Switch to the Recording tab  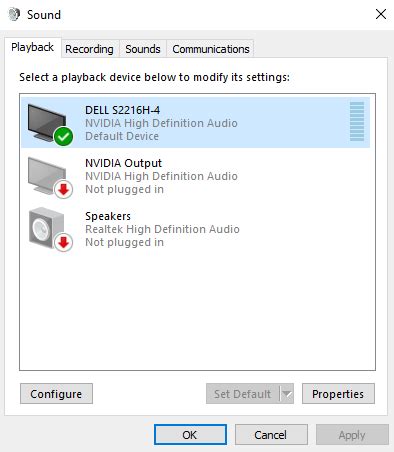[x=89, y=49]
